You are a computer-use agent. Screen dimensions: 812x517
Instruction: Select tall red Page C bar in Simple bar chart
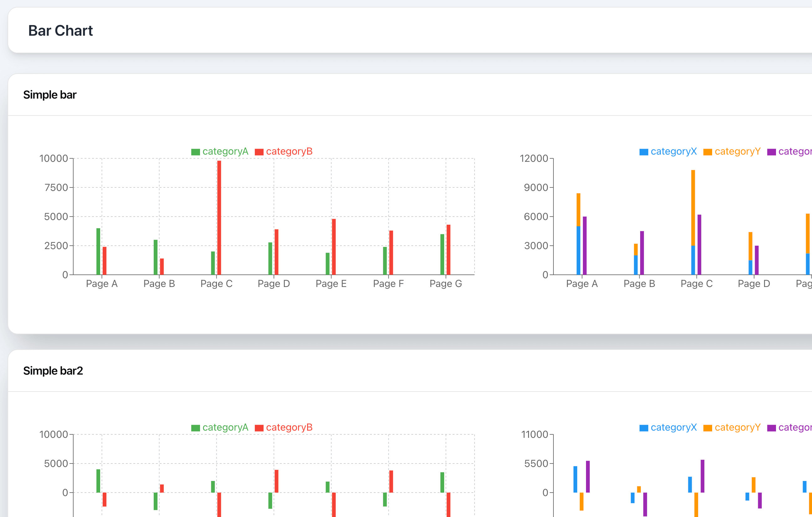(219, 218)
